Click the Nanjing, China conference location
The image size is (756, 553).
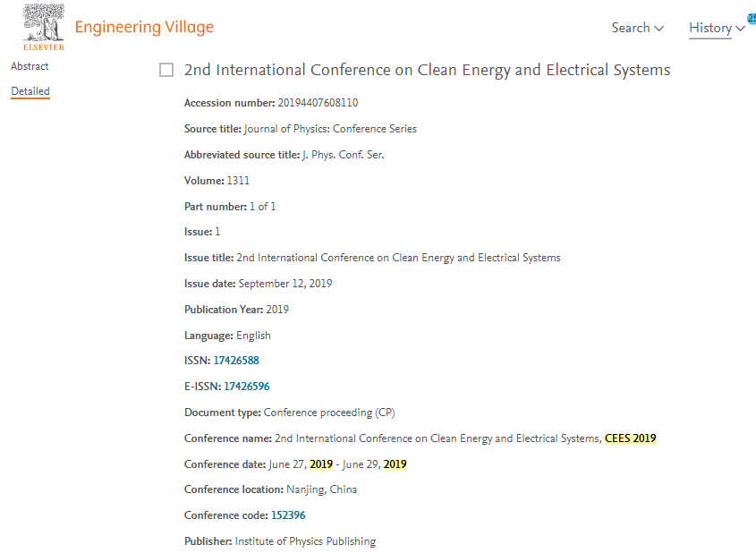coord(321,489)
